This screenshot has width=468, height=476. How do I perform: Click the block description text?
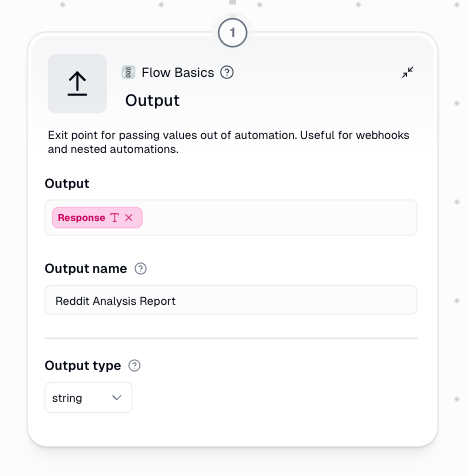tap(229, 142)
